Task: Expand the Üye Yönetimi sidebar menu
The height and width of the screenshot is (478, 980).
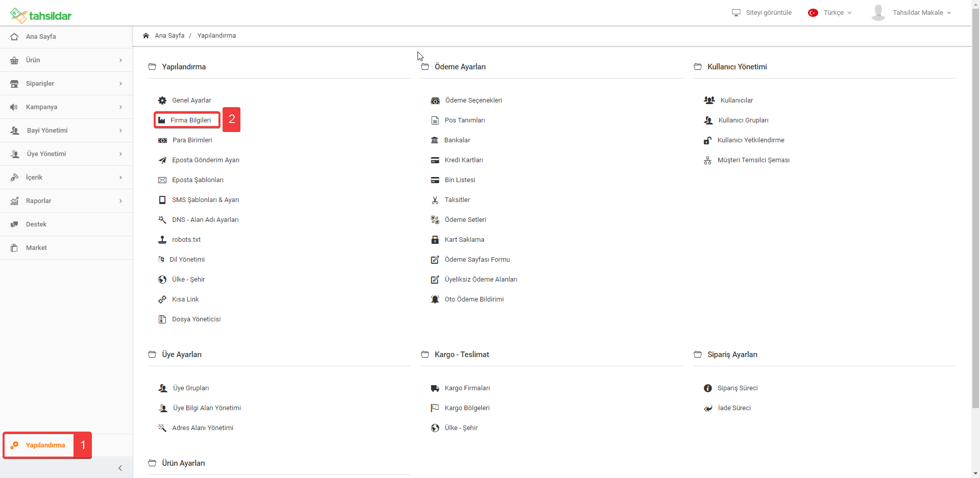Action: pos(66,154)
